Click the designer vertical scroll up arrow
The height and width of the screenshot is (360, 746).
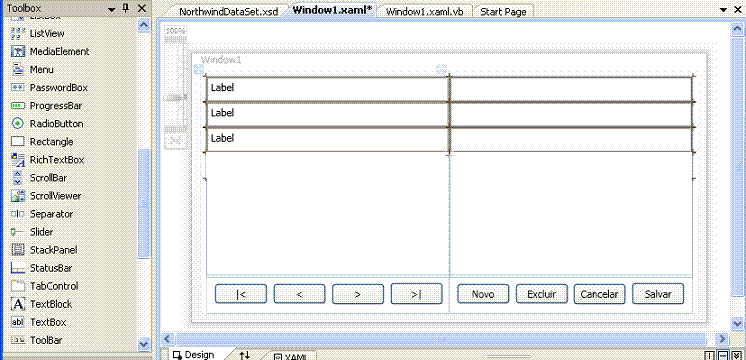[x=737, y=29]
